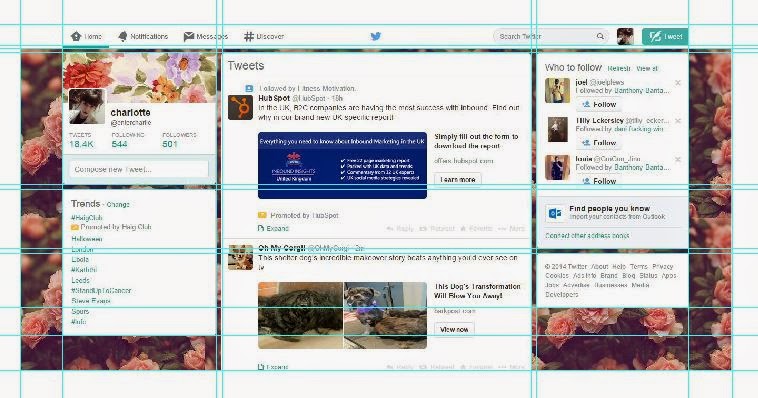Favorite the Oh My Corgi tweet
Image resolution: width=758 pixels, height=398 pixels.
476,367
